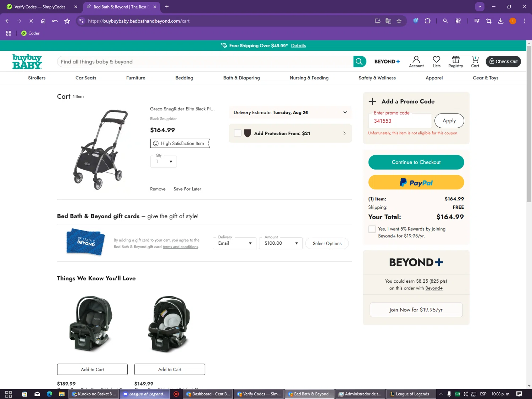This screenshot has width=532, height=399.
Task: Add the $149.99 car seat to cart
Action: point(170,369)
